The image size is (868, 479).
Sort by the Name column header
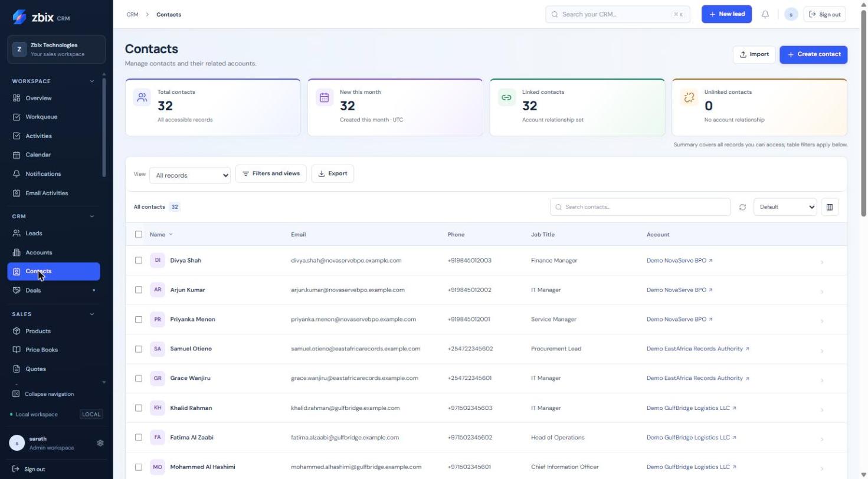coord(161,234)
